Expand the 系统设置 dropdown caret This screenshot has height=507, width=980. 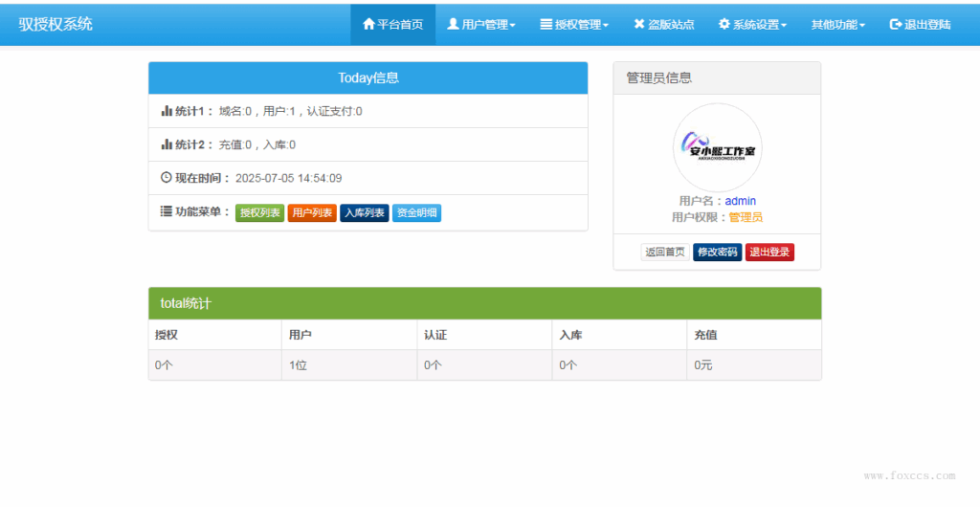783,26
